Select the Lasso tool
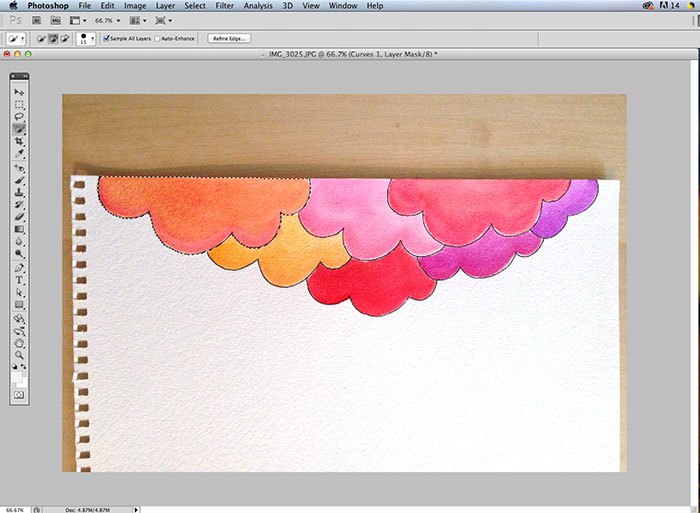The height and width of the screenshot is (513, 700). (x=19, y=117)
